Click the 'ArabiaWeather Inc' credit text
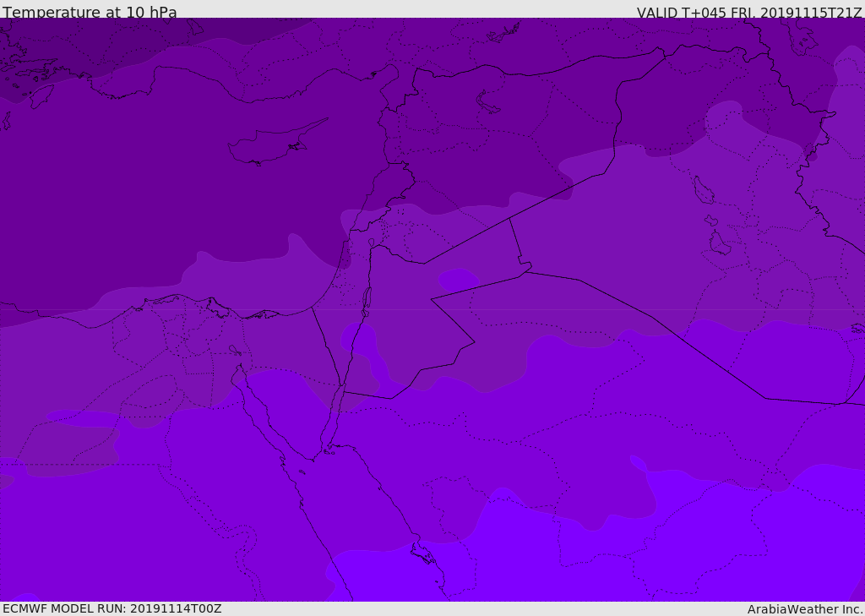 pos(805,609)
